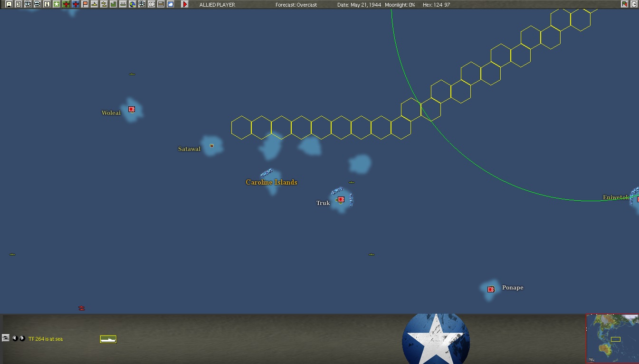Select the ship marker southeast of Truk
The image size is (639, 364).
[x=372, y=254]
